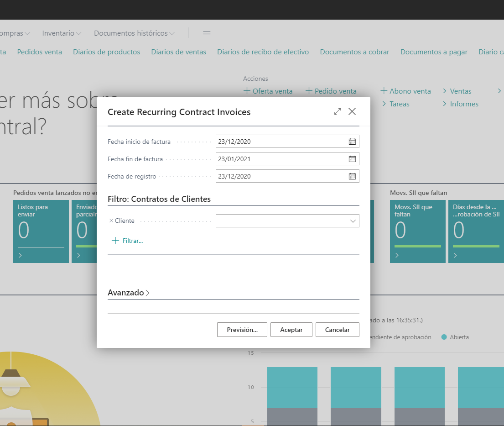This screenshot has width=504, height=426.
Task: Click the Fecha fin de factura field
Action: coord(281,159)
